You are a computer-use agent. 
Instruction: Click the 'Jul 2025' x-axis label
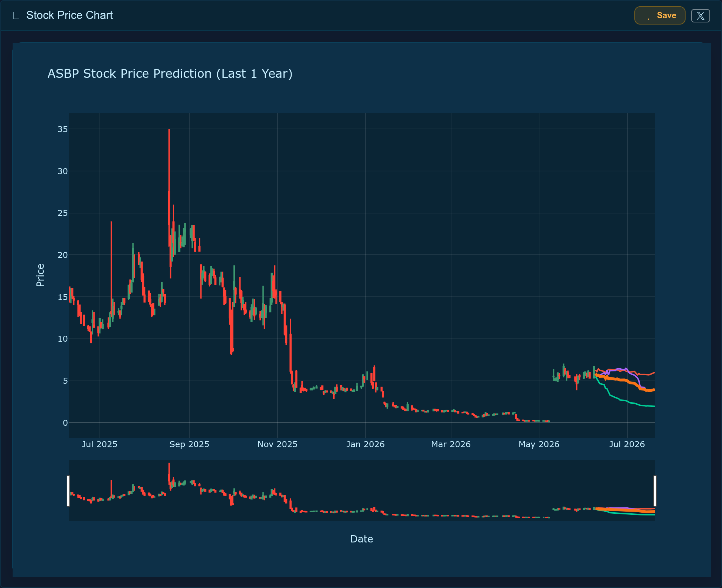pyautogui.click(x=100, y=444)
